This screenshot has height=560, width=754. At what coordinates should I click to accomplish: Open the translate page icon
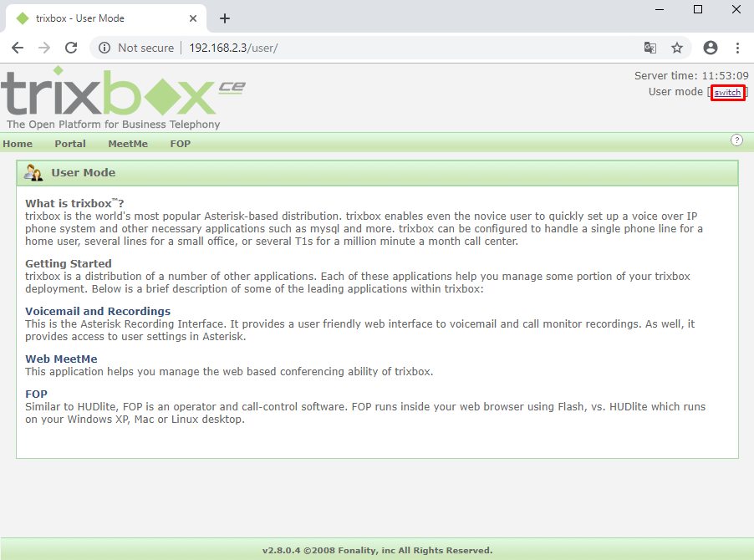tap(650, 48)
